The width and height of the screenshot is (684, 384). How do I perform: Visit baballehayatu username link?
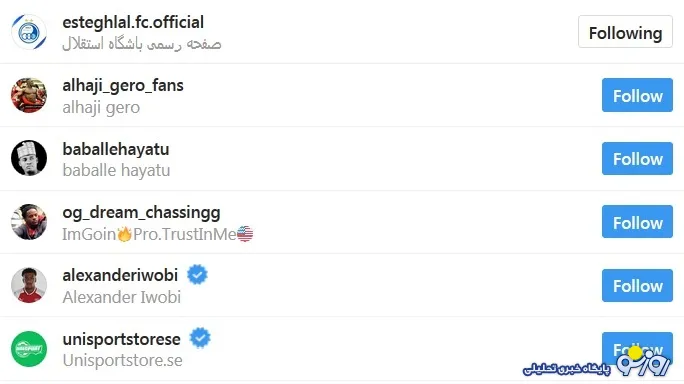tap(116, 149)
